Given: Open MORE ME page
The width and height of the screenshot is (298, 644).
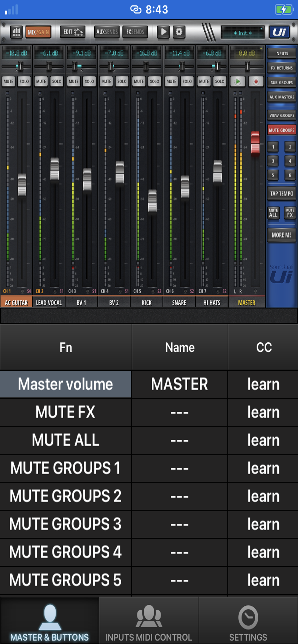Looking at the screenshot, I should [x=281, y=235].
